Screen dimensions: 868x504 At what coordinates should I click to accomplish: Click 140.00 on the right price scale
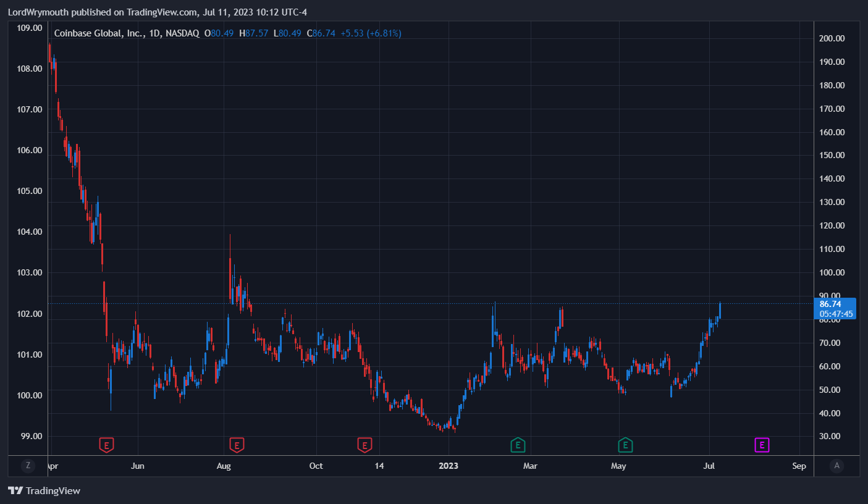tap(832, 179)
